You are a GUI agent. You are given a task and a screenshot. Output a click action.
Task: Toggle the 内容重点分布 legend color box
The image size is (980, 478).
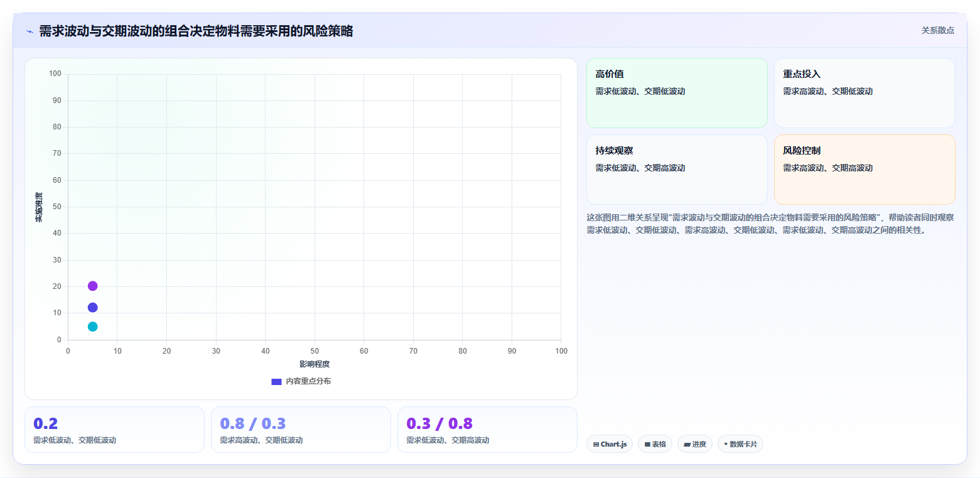276,381
